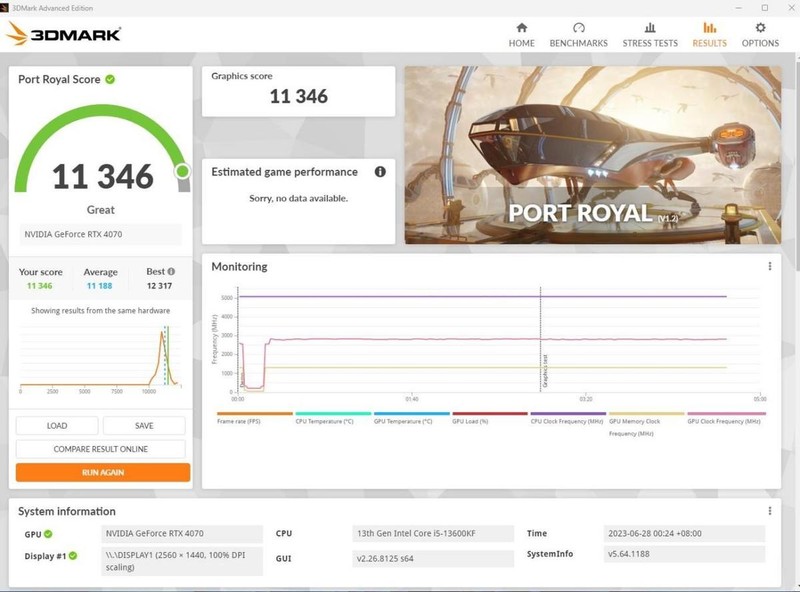
Task: Select the Benchmarks gauge icon
Action: 577,30
